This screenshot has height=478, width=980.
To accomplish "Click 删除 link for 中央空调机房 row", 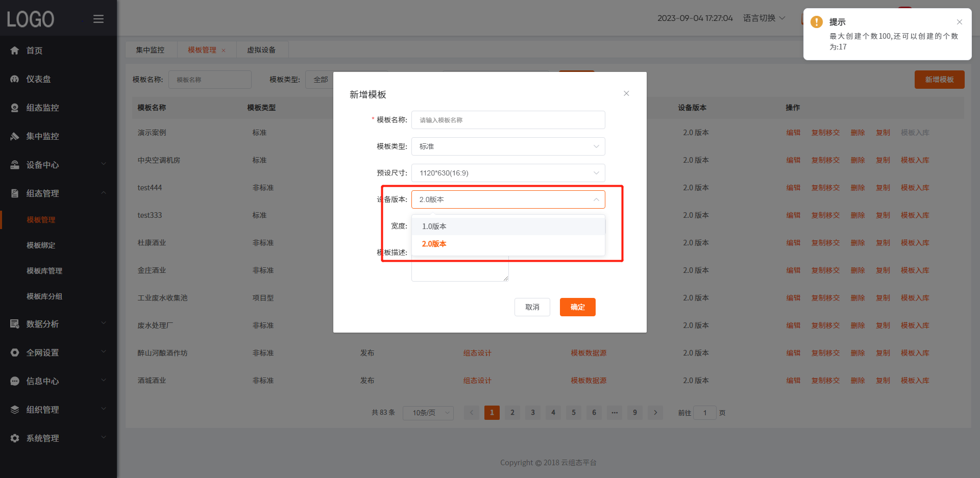I will point(857,160).
